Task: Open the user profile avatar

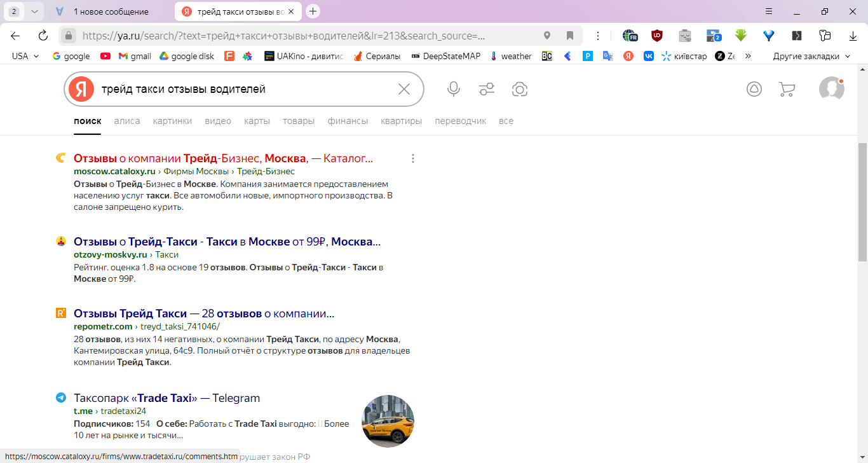Action: (x=832, y=89)
